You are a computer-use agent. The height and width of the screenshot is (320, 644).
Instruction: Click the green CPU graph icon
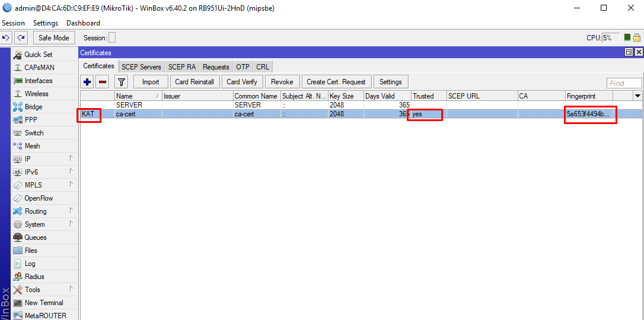(627, 38)
